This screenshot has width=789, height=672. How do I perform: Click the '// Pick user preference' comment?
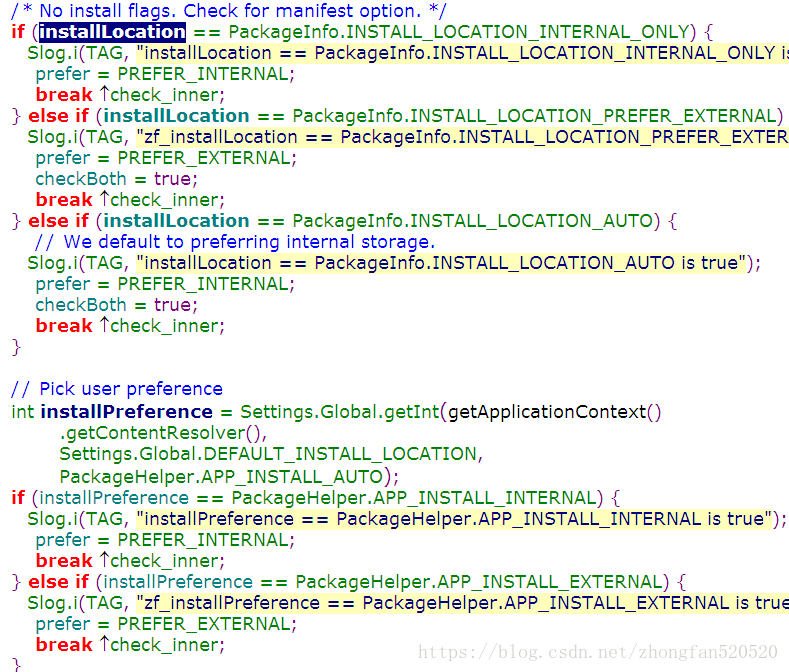(x=117, y=389)
